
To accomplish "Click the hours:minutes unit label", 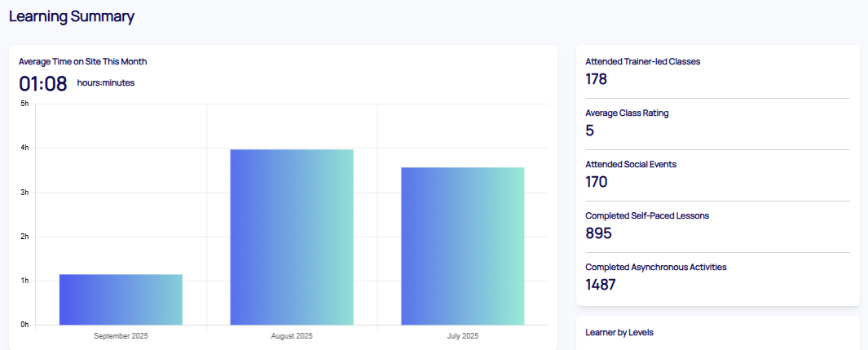I will coord(106,82).
